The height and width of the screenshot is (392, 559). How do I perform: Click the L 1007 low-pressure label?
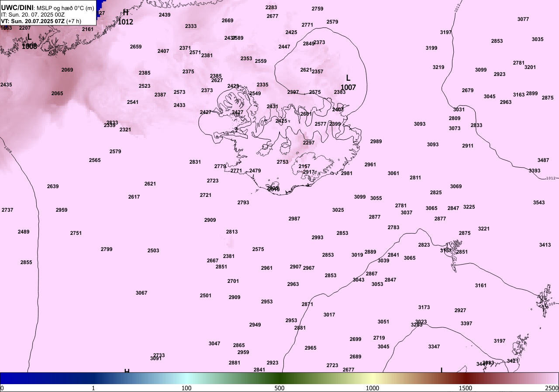(x=348, y=83)
